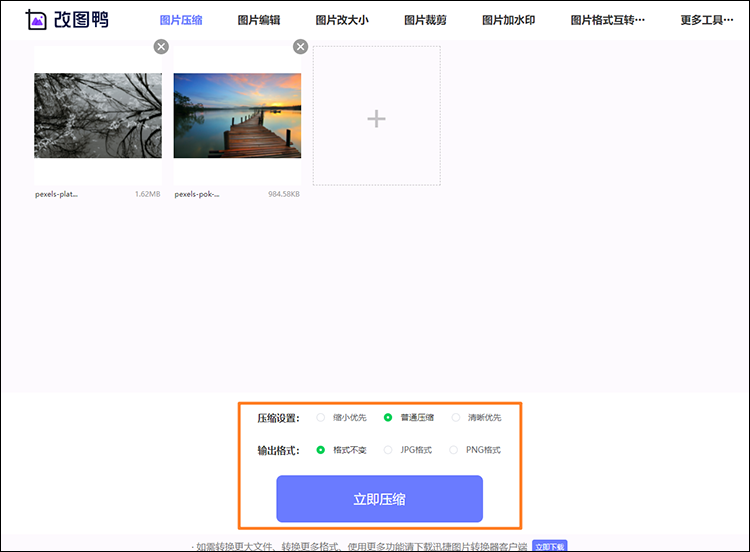Remove the sunset pier image
The width and height of the screenshot is (750, 552).
click(x=300, y=46)
